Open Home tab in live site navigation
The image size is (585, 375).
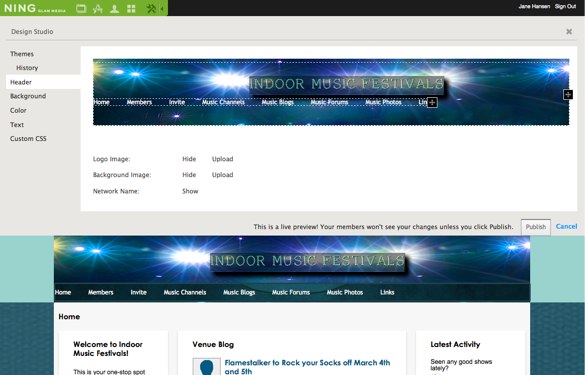[63, 292]
